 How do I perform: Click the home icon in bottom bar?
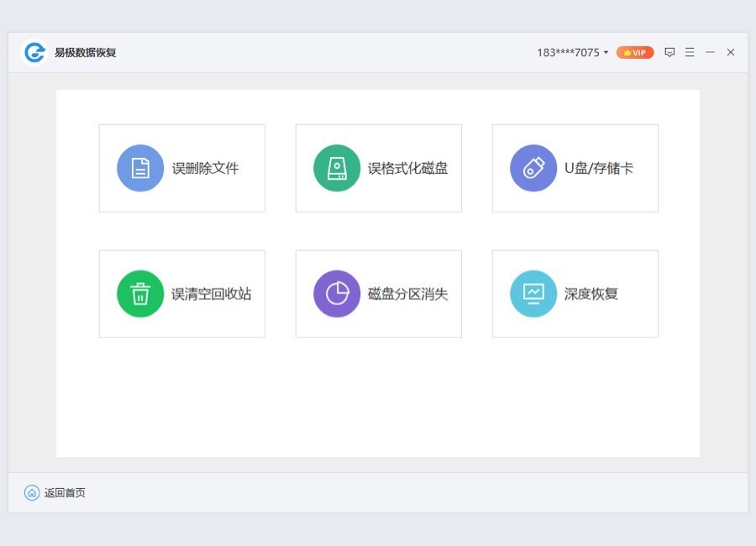tap(32, 493)
